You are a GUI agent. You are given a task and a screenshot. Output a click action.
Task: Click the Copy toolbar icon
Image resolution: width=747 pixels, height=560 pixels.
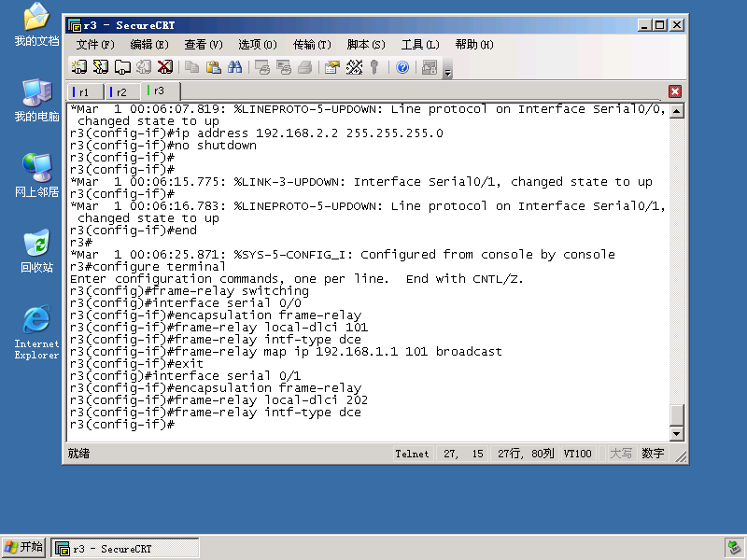192,67
